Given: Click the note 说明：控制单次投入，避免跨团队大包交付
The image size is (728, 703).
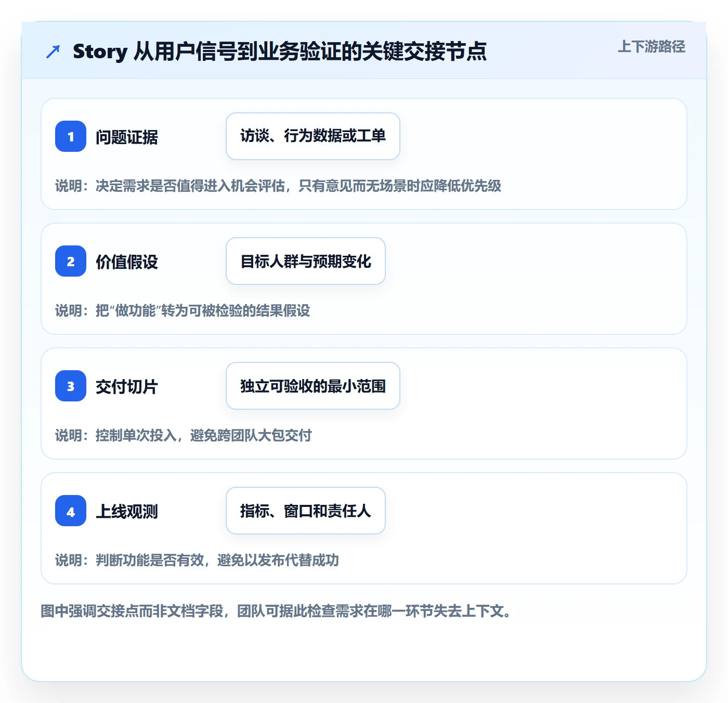Looking at the screenshot, I should click(x=184, y=436).
